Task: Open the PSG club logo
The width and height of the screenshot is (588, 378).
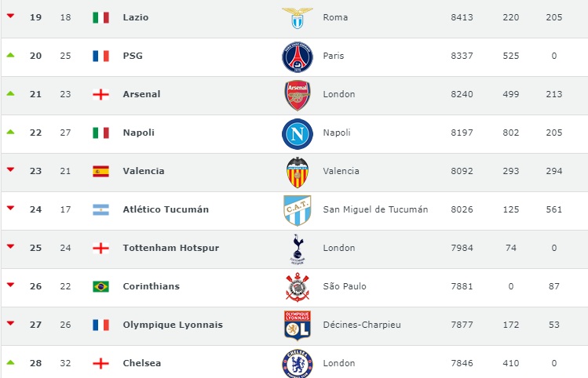Action: pyautogui.click(x=298, y=57)
